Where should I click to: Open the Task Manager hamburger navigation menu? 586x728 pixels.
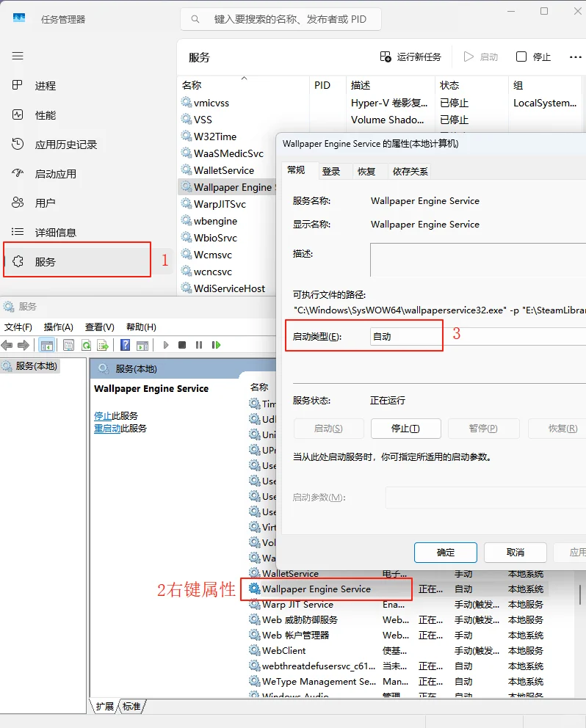(18, 57)
